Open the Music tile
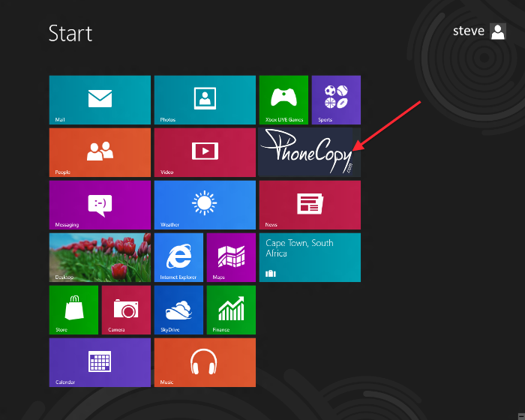The height and width of the screenshot is (420, 525). click(205, 362)
